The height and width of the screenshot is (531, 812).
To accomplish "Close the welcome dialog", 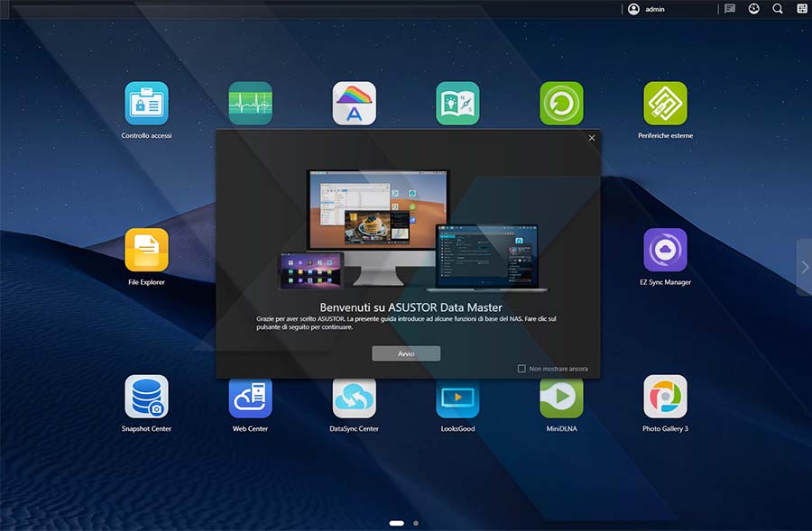I will pos(592,138).
